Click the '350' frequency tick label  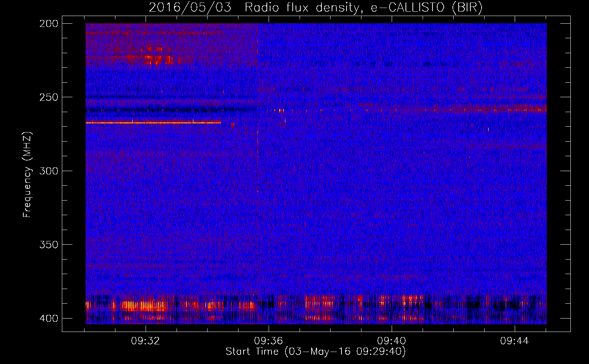tap(49, 245)
